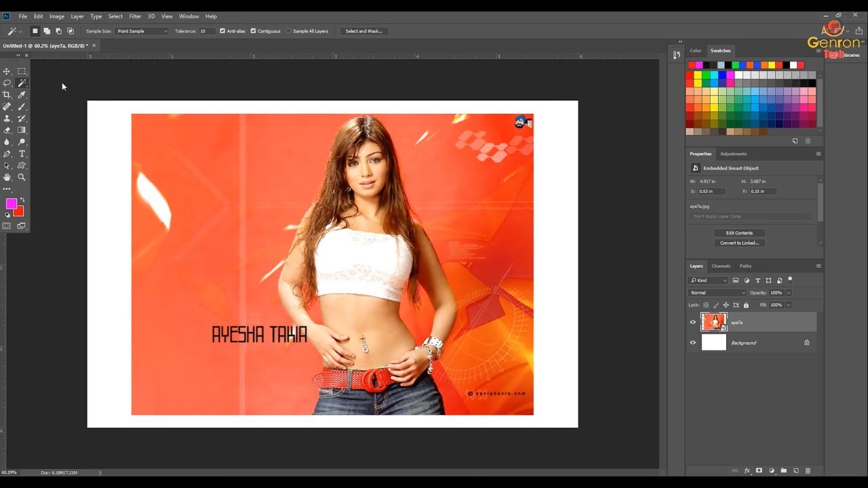Viewport: 868px width, 488px height.
Task: Select the Gradient tool
Action: pos(22,130)
